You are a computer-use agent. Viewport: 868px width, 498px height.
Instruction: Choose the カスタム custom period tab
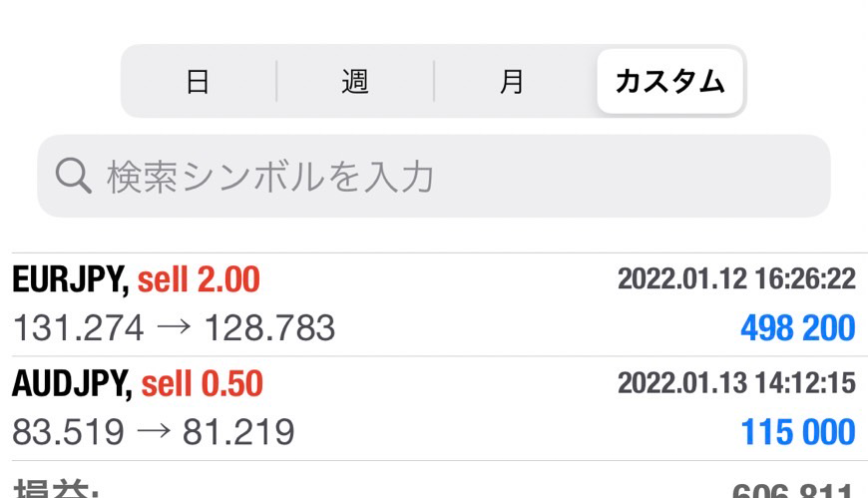(x=669, y=82)
